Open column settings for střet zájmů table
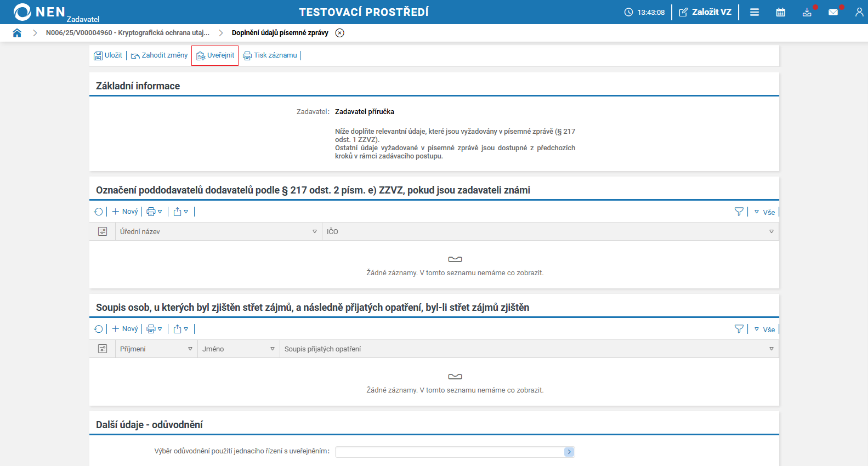The width and height of the screenshot is (868, 466). pos(103,349)
